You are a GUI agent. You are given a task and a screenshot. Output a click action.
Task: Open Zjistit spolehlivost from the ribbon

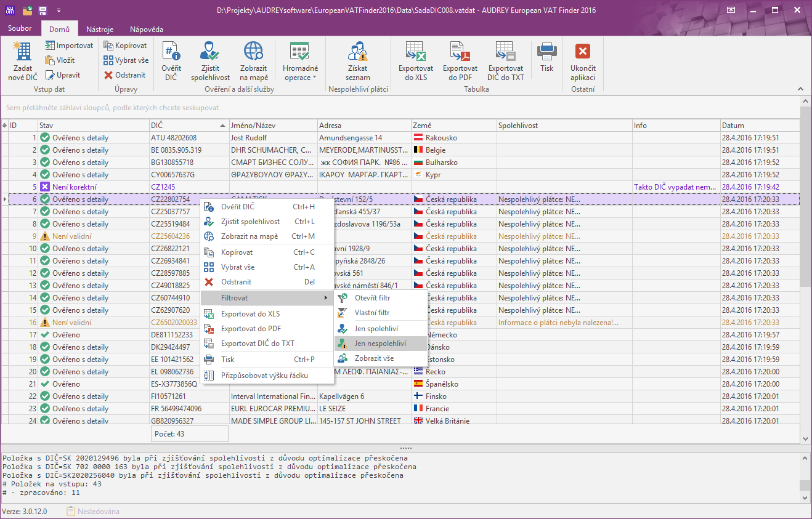[x=210, y=52]
